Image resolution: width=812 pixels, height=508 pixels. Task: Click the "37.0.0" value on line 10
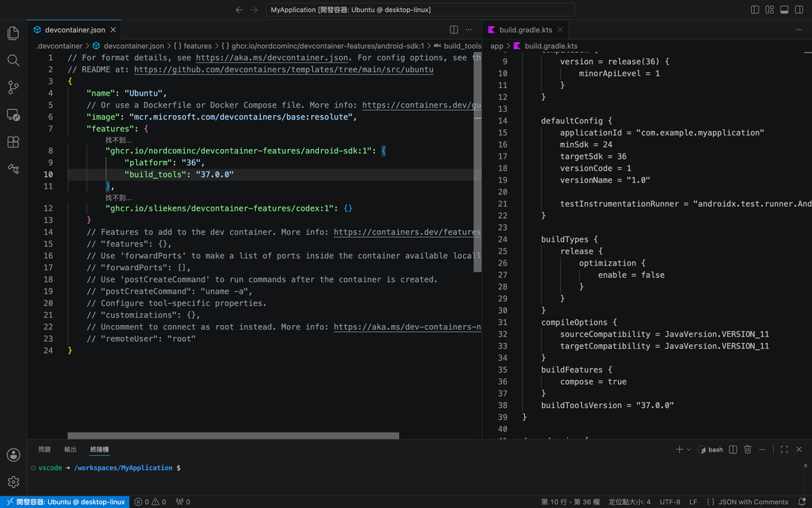(214, 174)
